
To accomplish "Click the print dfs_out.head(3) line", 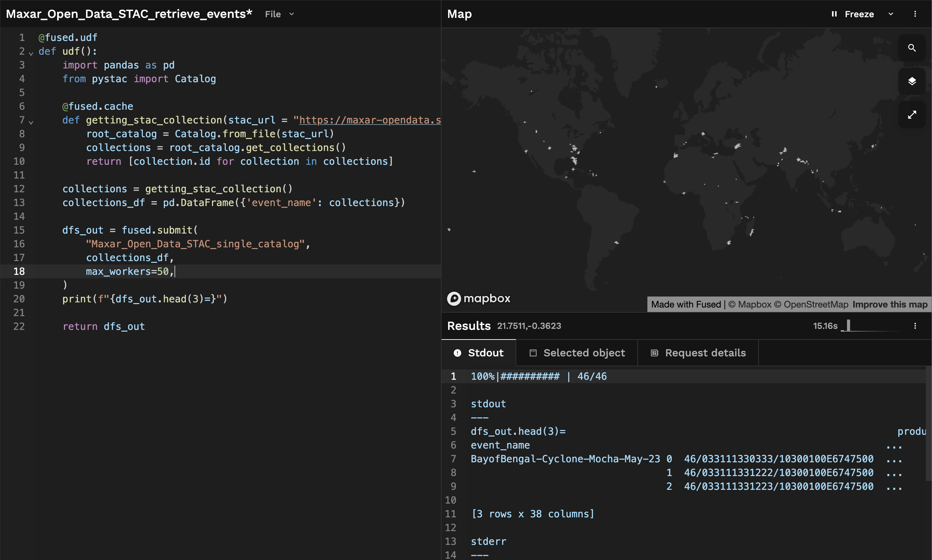I will pos(145,299).
